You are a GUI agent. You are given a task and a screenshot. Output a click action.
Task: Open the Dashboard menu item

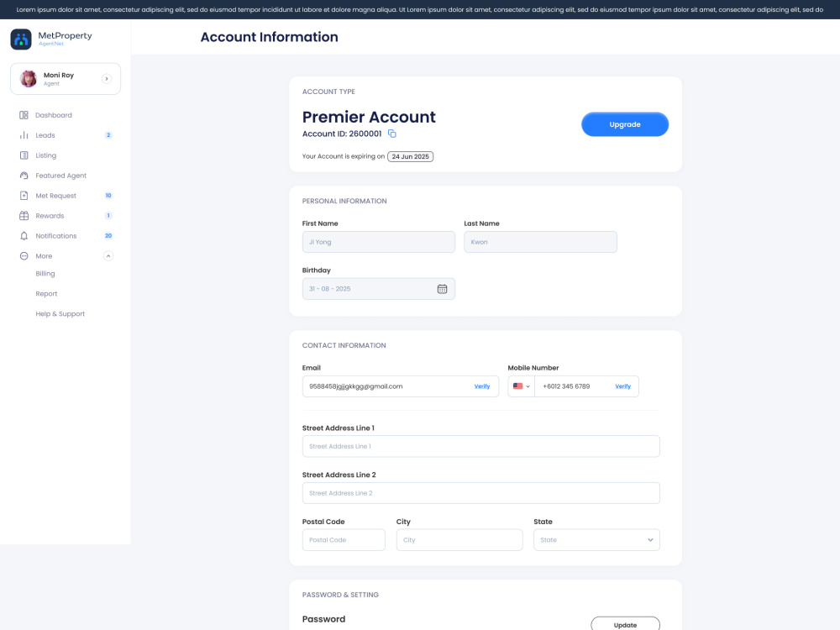click(54, 115)
